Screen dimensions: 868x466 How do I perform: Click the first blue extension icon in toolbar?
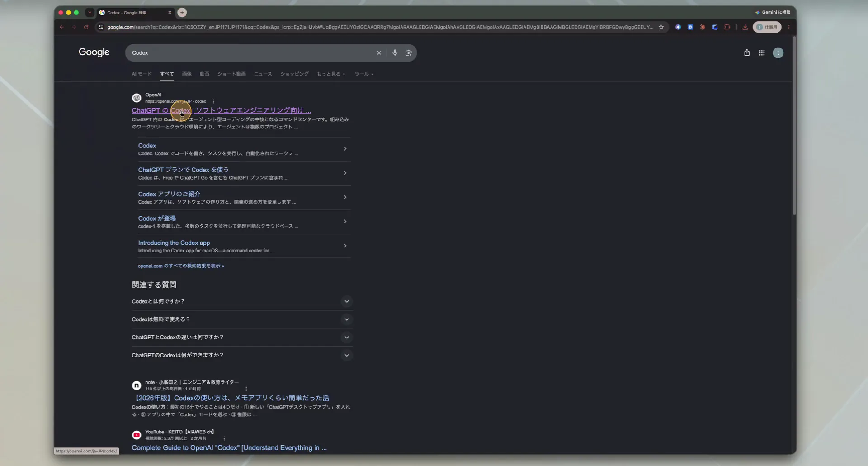(678, 27)
